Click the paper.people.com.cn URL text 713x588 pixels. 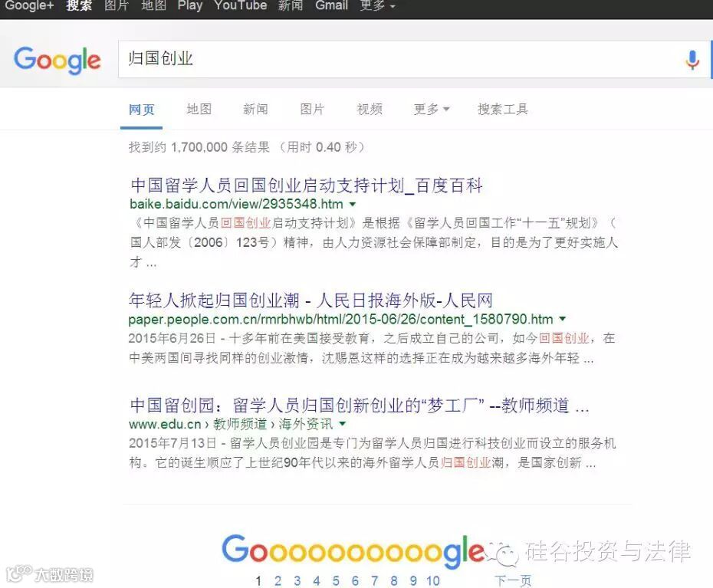tap(341, 319)
